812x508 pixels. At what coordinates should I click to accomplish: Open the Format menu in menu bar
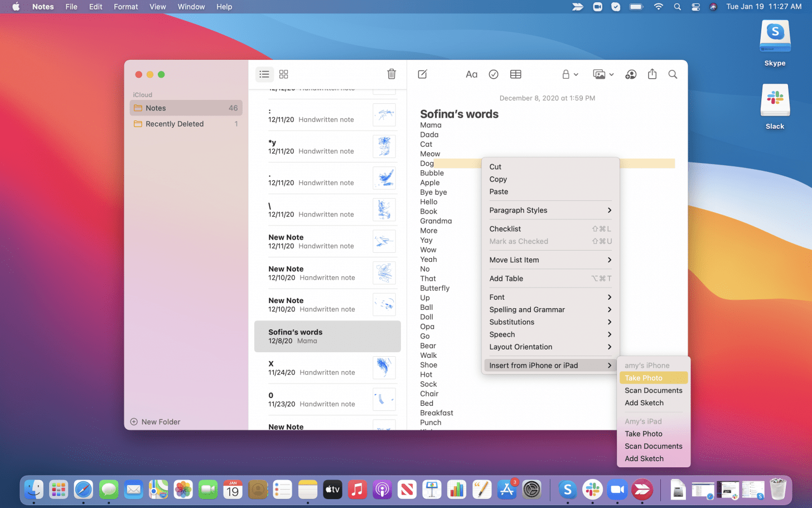pyautogui.click(x=125, y=7)
